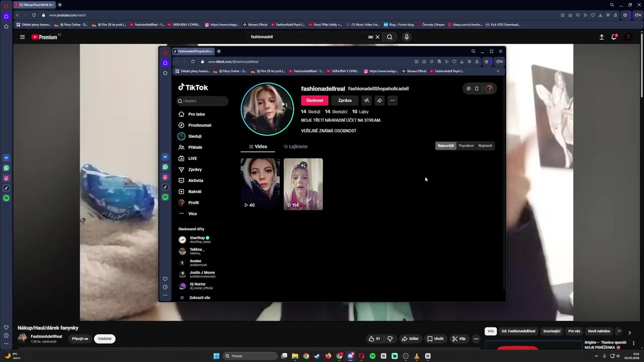
Task: Click the pink Sledovat follow button
Action: [314, 101]
